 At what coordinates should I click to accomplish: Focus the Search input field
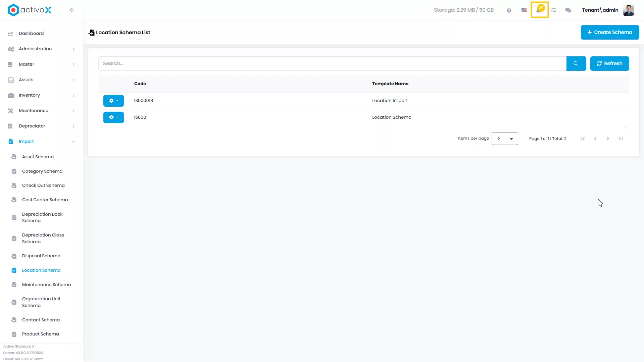[x=332, y=63]
